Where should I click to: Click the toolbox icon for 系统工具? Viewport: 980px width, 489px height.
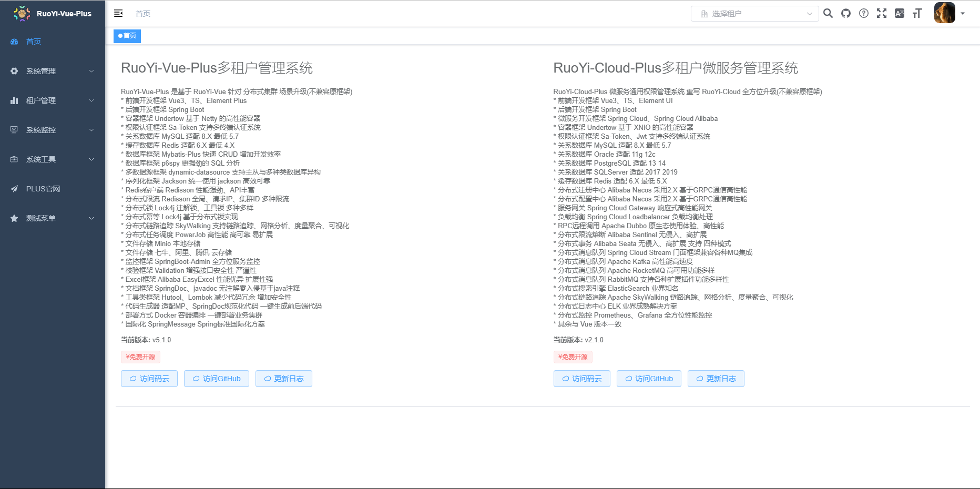(14, 159)
